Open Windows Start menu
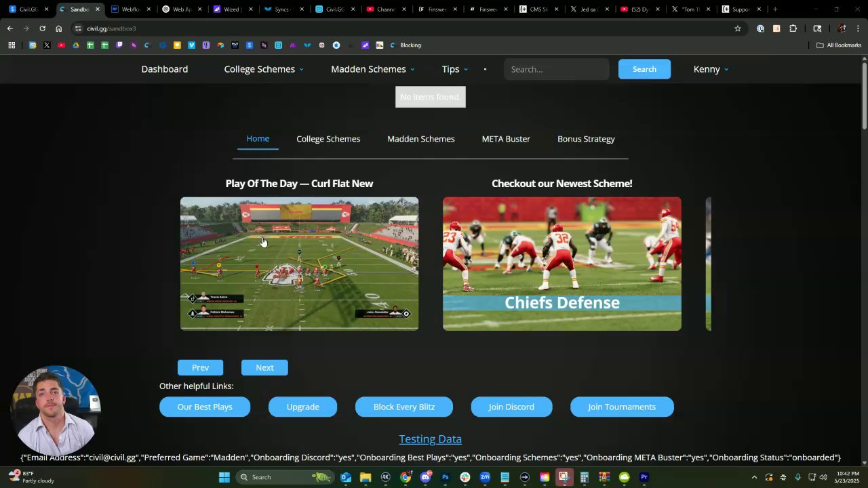The image size is (868, 488). coord(224,477)
